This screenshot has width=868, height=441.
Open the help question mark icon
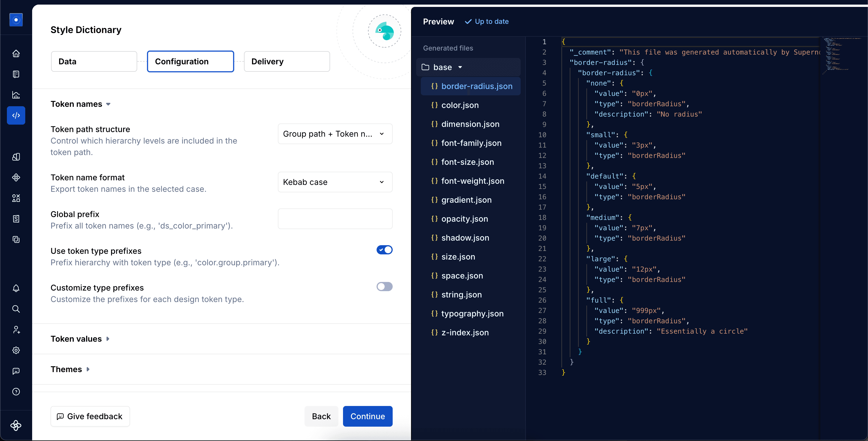click(16, 391)
